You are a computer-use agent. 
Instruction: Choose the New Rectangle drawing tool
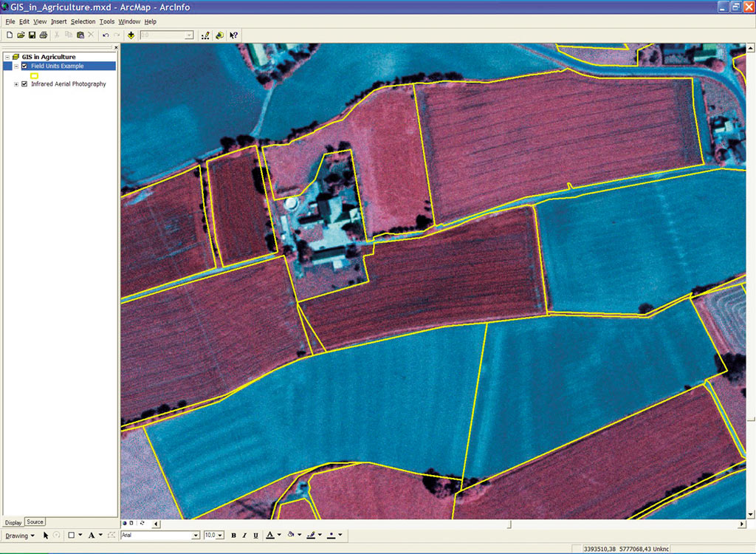pyautogui.click(x=72, y=536)
